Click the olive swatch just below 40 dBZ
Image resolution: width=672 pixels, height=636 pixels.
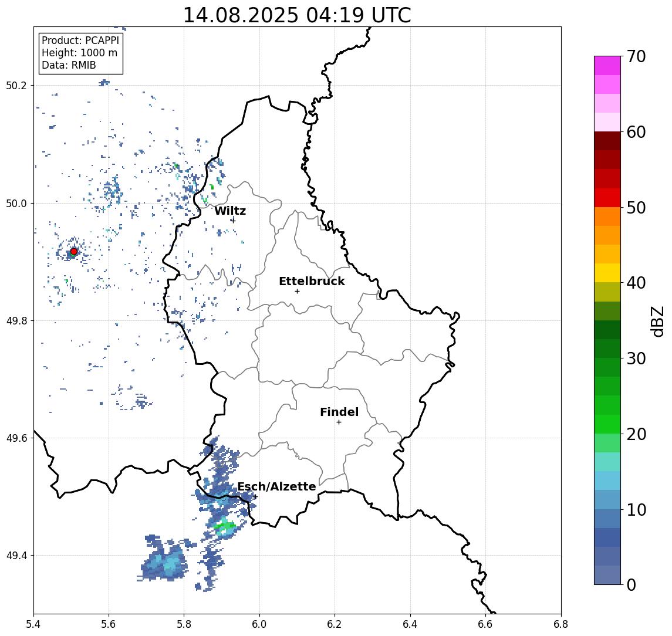[607, 292]
